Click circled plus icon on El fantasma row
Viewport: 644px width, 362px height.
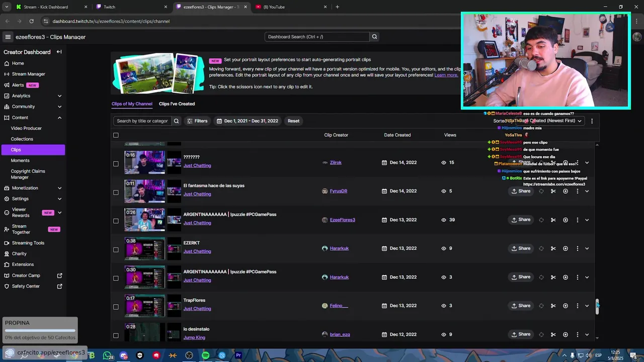[x=565, y=191]
